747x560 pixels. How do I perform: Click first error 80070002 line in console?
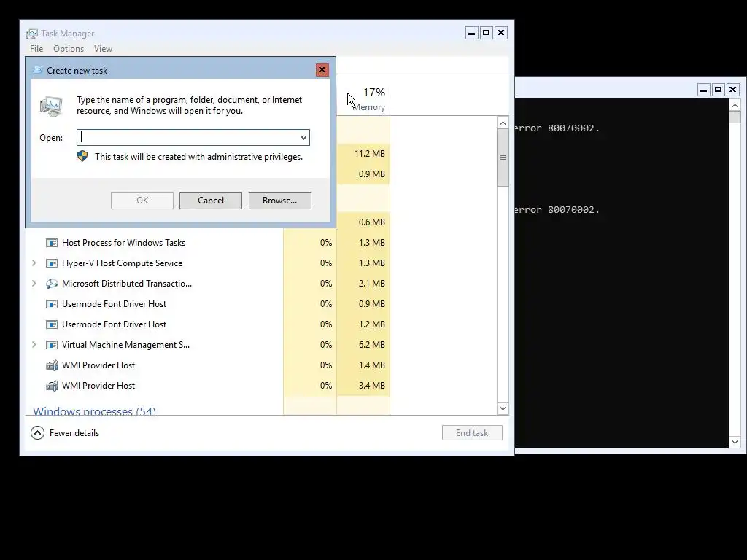(x=557, y=128)
